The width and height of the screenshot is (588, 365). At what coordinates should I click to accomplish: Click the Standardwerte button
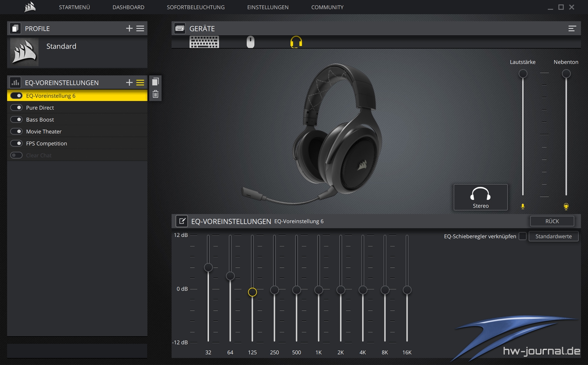553,236
